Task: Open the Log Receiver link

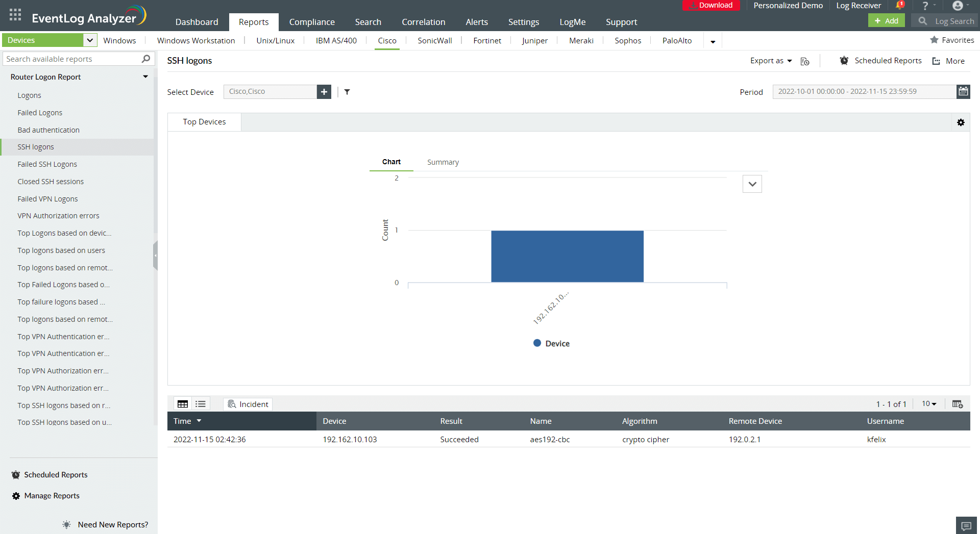Action: [859, 6]
